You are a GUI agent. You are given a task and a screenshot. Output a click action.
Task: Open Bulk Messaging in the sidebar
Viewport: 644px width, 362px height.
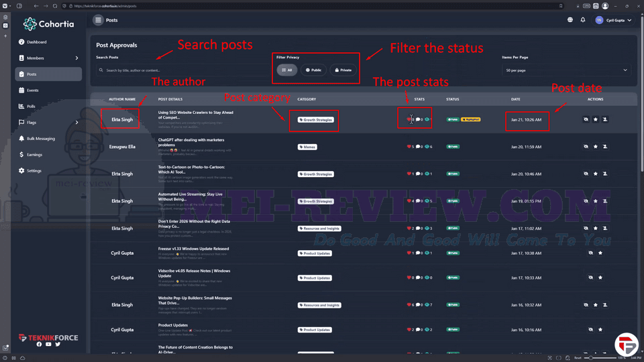41,139
